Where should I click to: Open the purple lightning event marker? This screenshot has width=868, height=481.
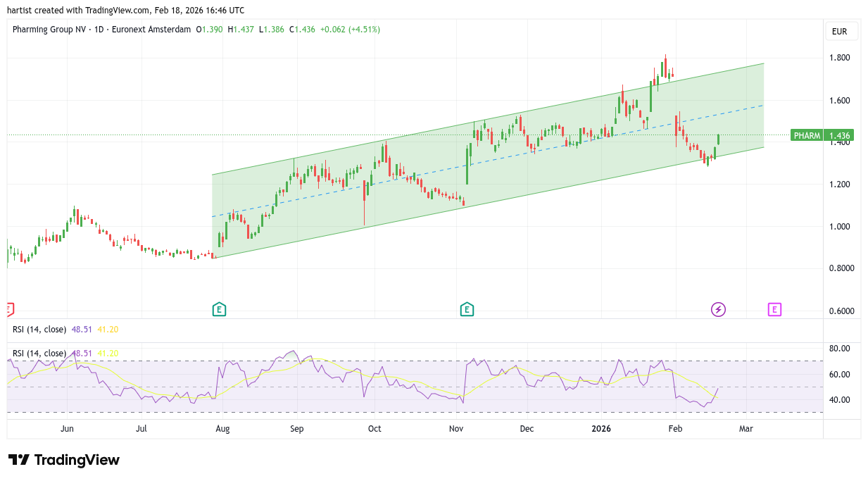(x=718, y=309)
